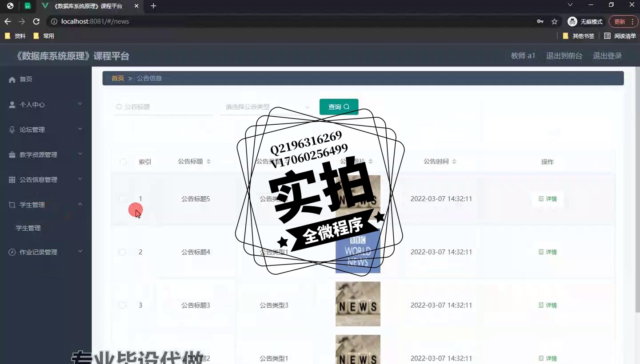Image resolution: width=640 pixels, height=364 pixels.
Task: Click 退出登录 to log out
Action: 607,56
